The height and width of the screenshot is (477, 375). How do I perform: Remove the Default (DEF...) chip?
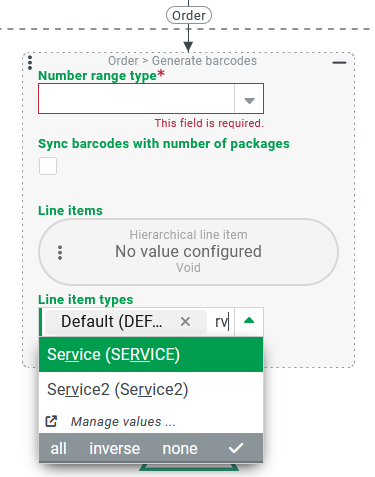click(x=185, y=322)
